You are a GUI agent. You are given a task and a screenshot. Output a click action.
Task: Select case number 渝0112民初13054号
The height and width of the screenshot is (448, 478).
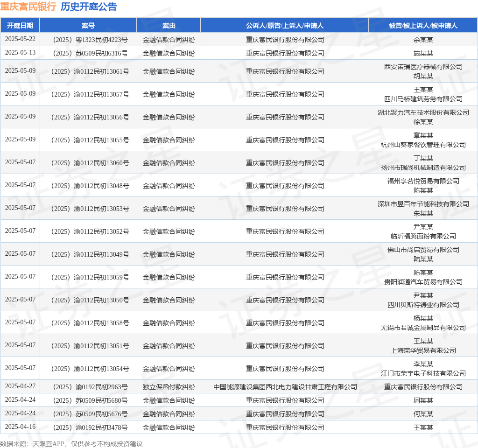[x=90, y=369]
